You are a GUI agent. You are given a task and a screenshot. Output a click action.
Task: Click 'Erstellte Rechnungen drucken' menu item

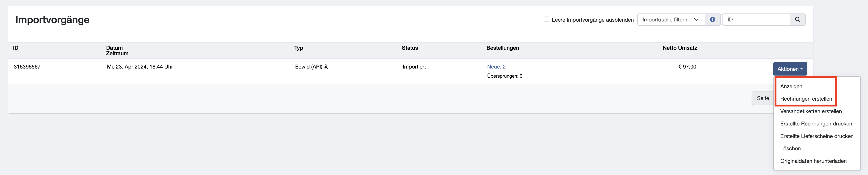816,124
